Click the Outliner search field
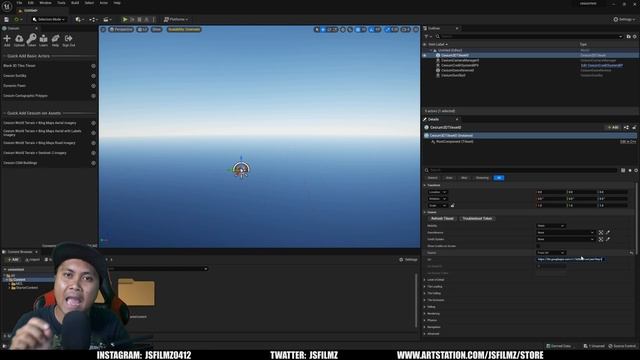 [x=529, y=36]
